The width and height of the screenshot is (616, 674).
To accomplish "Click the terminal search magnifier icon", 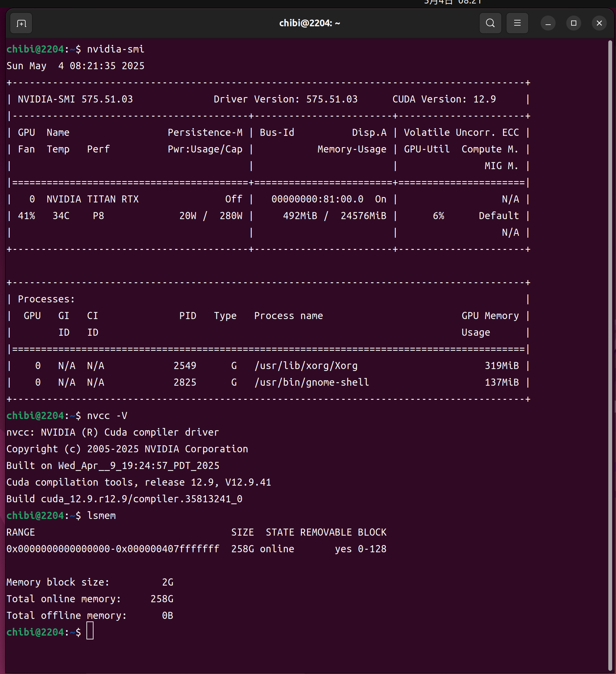I will tap(490, 23).
